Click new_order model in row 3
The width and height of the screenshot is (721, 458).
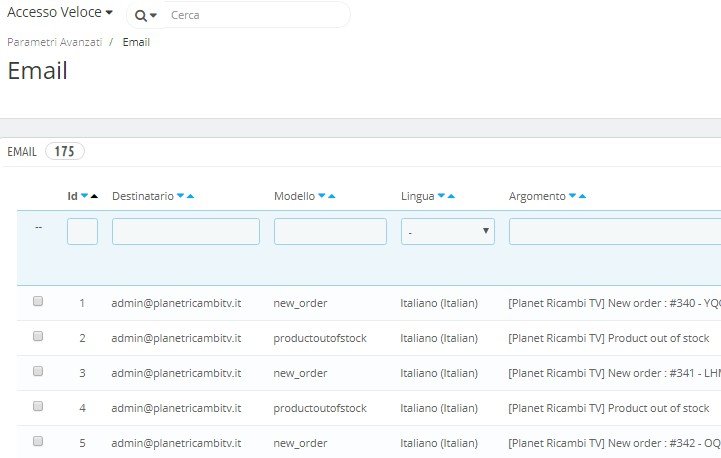coord(300,373)
